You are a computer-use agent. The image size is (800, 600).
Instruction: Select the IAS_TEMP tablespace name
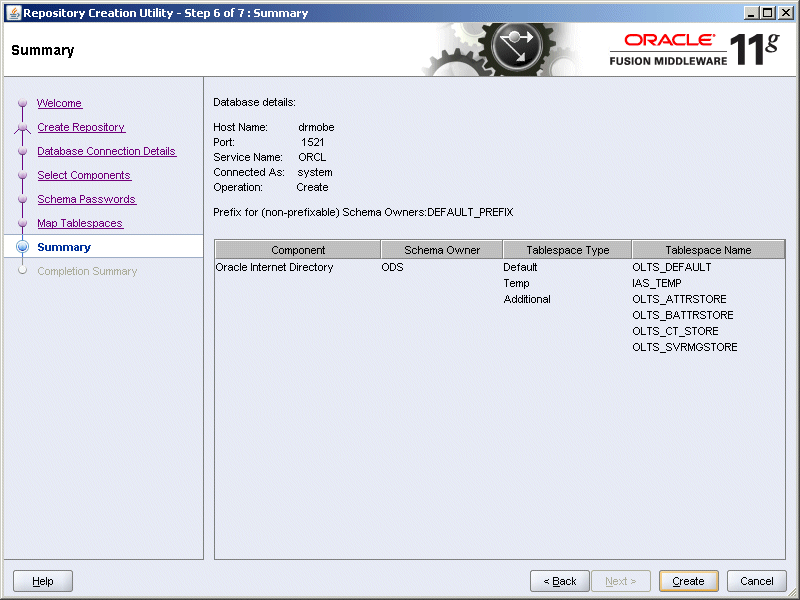(x=657, y=283)
